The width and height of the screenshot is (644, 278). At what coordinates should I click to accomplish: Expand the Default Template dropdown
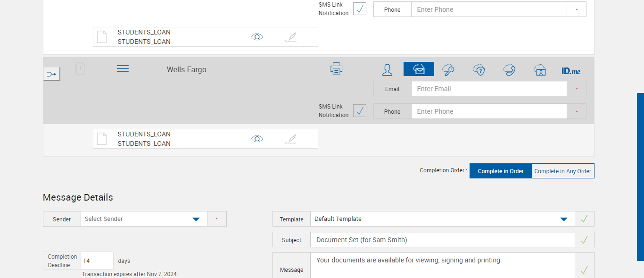[563, 219]
